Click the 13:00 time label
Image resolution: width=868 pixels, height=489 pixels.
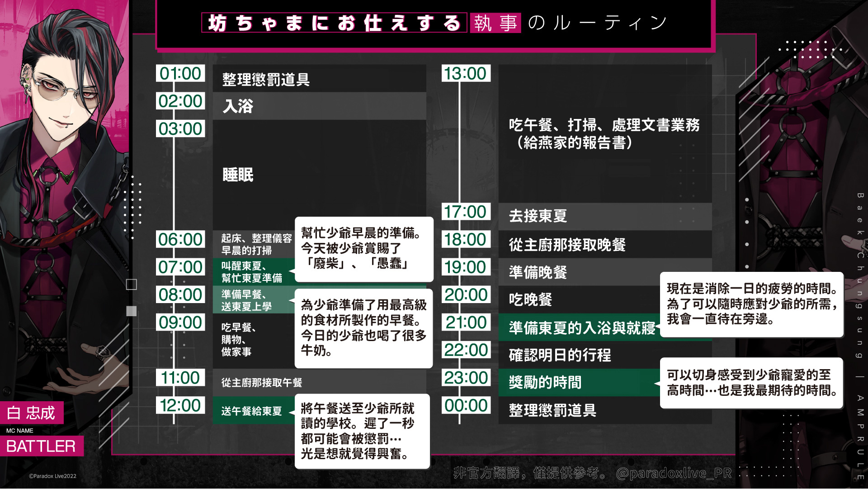(466, 73)
